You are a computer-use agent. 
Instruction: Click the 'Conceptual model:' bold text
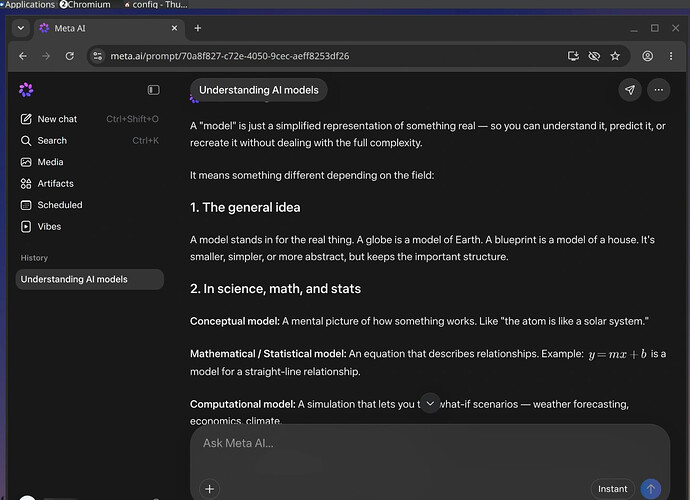235,321
